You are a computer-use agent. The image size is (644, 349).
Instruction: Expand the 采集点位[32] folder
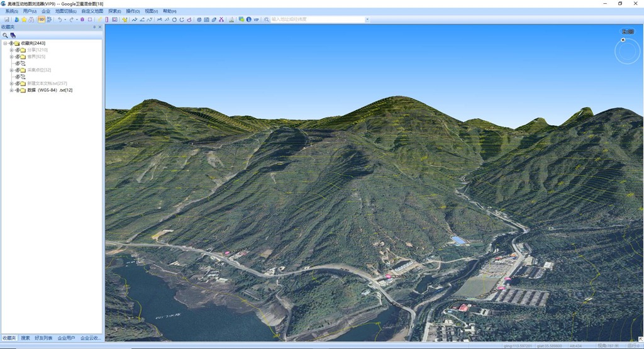pos(11,70)
